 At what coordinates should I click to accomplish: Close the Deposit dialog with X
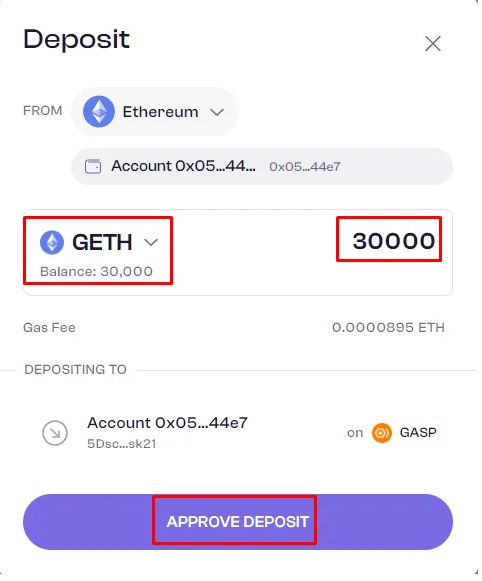tap(433, 44)
